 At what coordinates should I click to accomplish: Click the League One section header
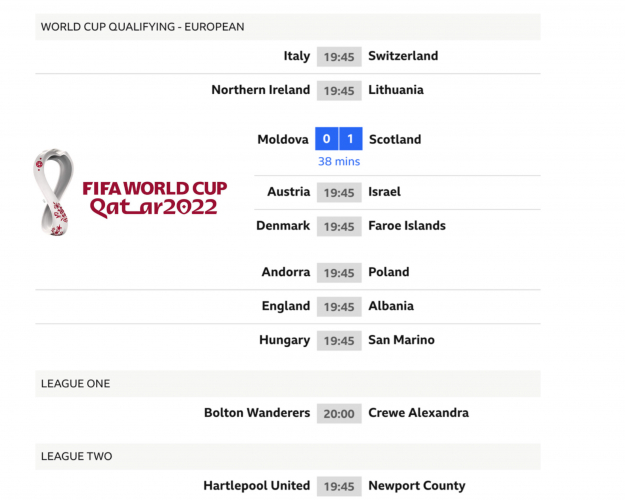[75, 384]
